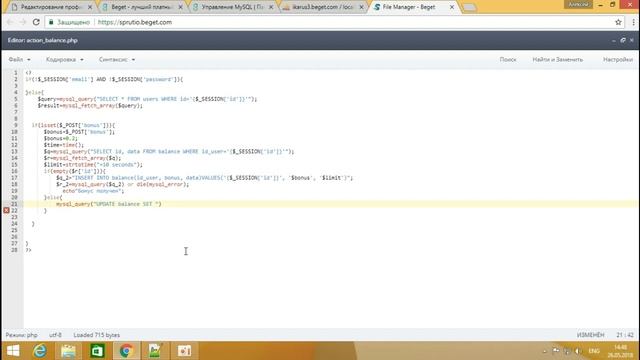Screen dimensions: 640x360
Task: Click Loaded 715 bytes status text
Action: 97,335
